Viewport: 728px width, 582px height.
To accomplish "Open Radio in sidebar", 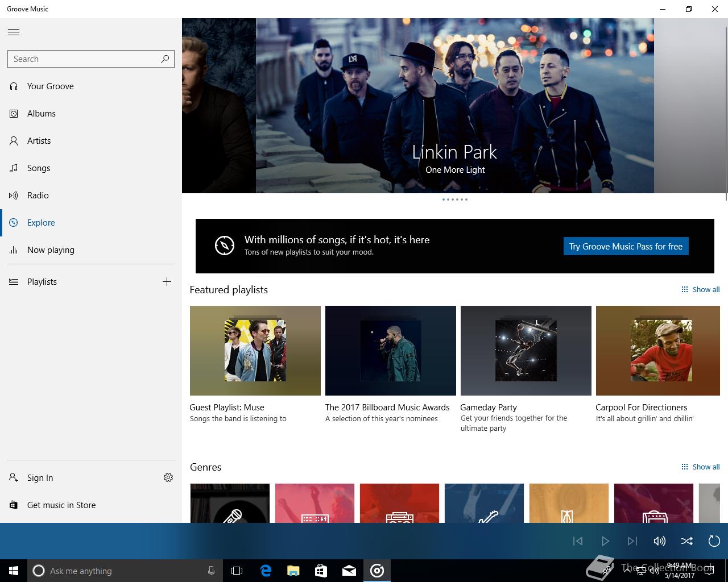I will 91,196.
